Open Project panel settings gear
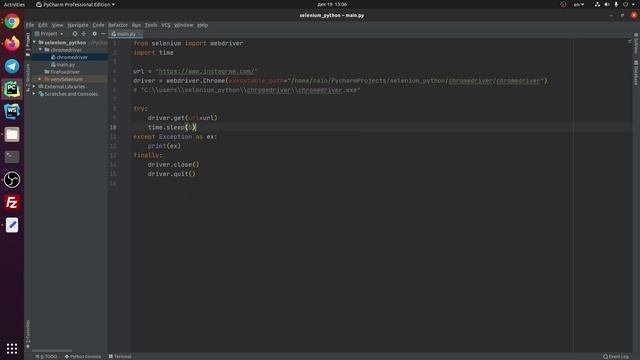This screenshot has height=360, width=640. pyautogui.click(x=94, y=34)
